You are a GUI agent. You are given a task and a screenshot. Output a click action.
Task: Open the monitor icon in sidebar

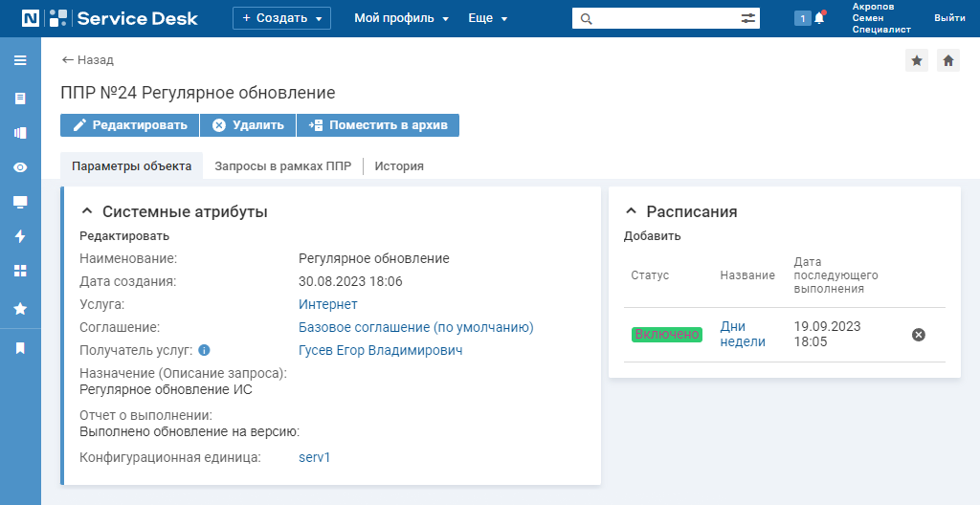[x=20, y=202]
